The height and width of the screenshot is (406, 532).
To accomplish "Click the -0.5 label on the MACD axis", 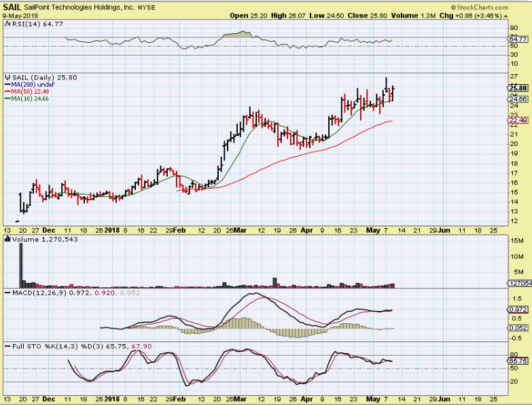I will click(x=516, y=338).
